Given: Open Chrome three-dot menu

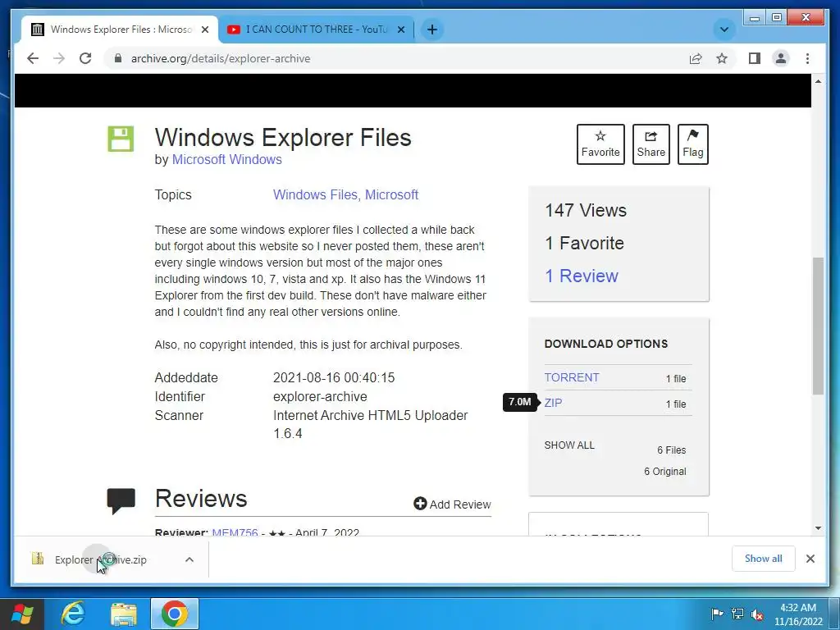Looking at the screenshot, I should (807, 58).
